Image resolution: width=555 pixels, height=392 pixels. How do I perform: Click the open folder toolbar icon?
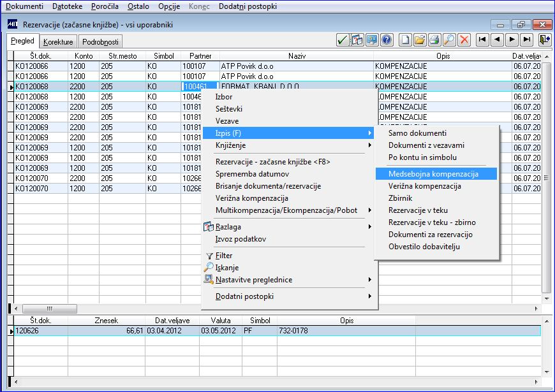(x=420, y=40)
